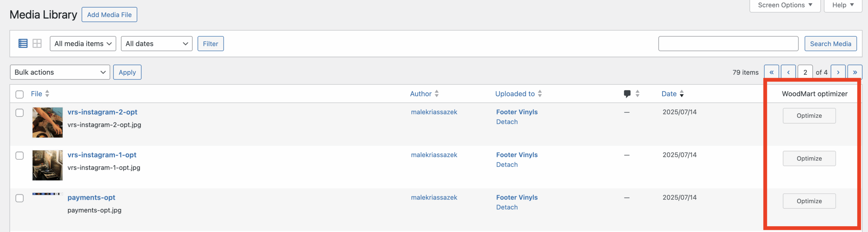This screenshot has width=868, height=232.
Task: Click the Add Media File button
Action: (109, 15)
